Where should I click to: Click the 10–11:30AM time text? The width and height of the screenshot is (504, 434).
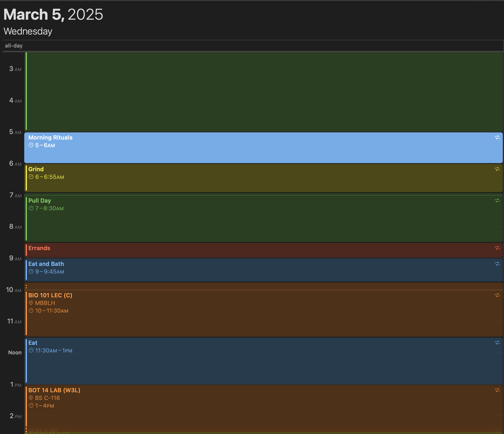[x=52, y=311]
